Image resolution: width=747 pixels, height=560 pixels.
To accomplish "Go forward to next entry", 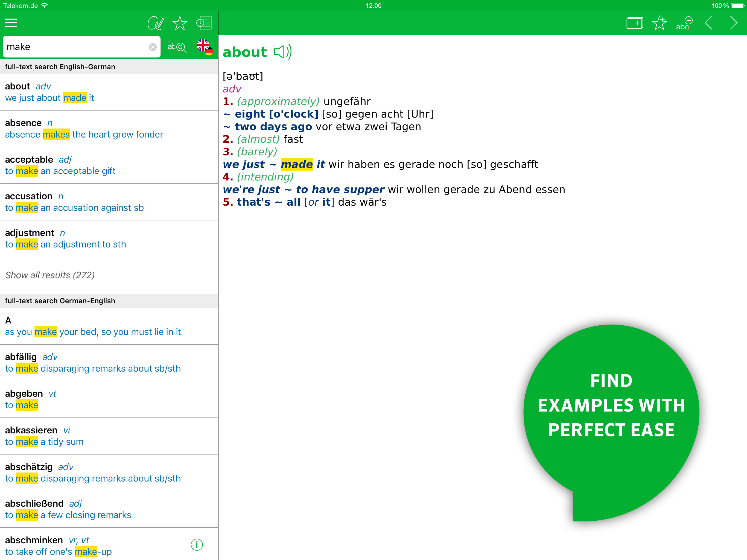I will (734, 23).
